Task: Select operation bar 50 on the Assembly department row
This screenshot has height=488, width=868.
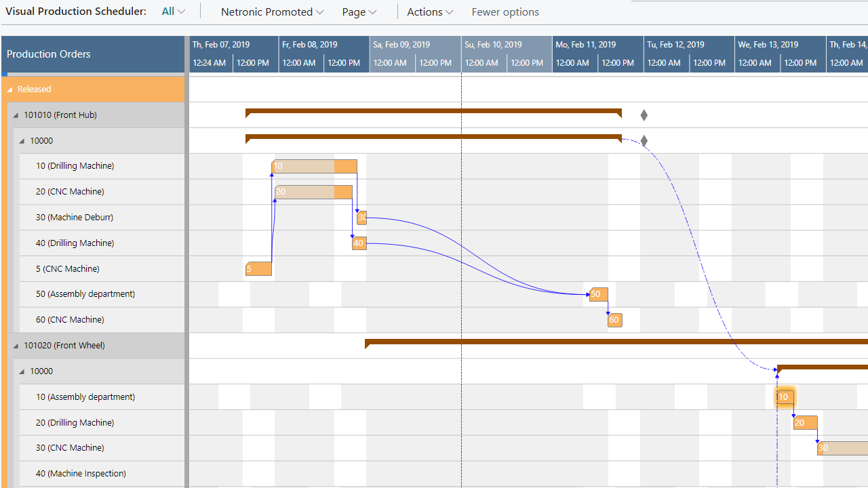Action: coord(598,294)
